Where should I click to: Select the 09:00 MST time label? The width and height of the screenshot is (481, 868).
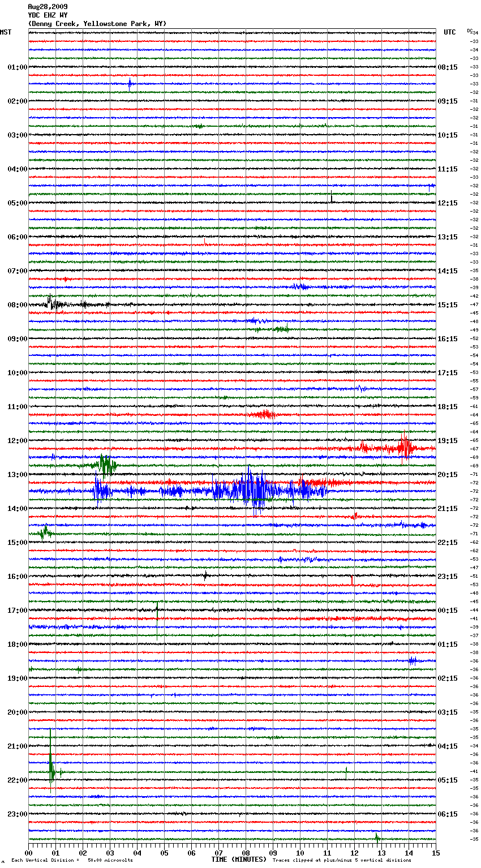pyautogui.click(x=18, y=339)
